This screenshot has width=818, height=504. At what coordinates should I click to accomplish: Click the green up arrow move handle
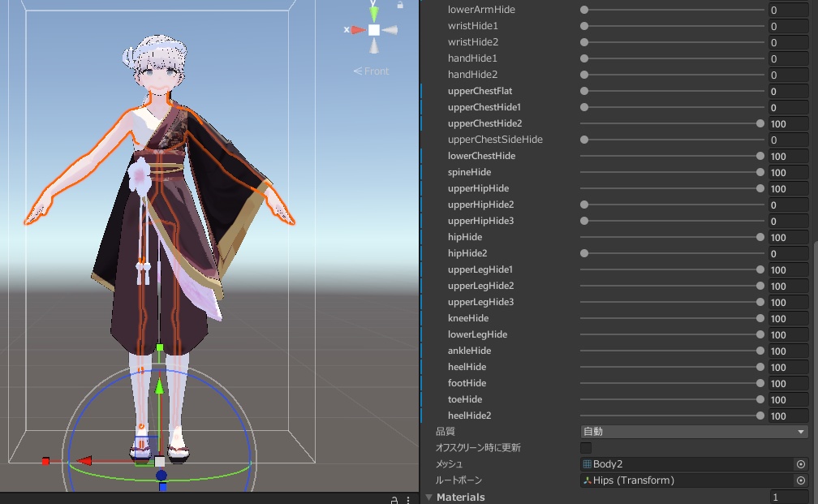click(160, 386)
